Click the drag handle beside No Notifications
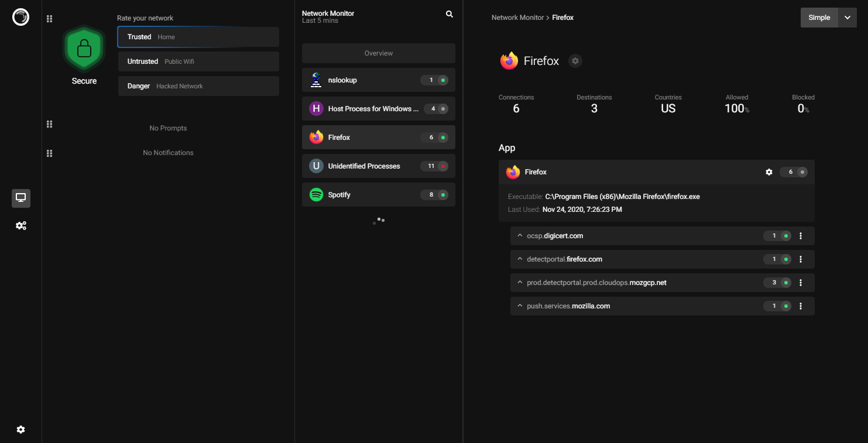The height and width of the screenshot is (443, 868). [x=50, y=153]
